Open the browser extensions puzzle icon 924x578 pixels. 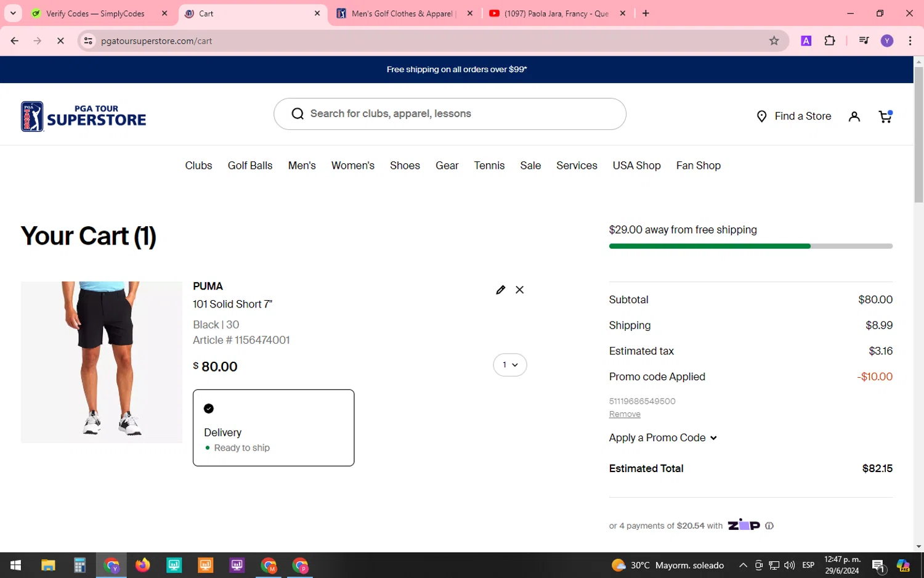[830, 41]
